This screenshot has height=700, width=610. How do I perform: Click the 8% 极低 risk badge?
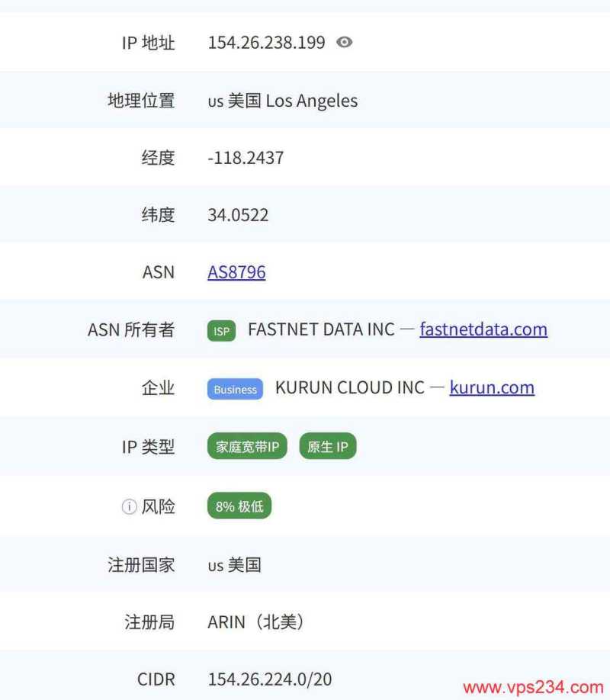pos(239,505)
